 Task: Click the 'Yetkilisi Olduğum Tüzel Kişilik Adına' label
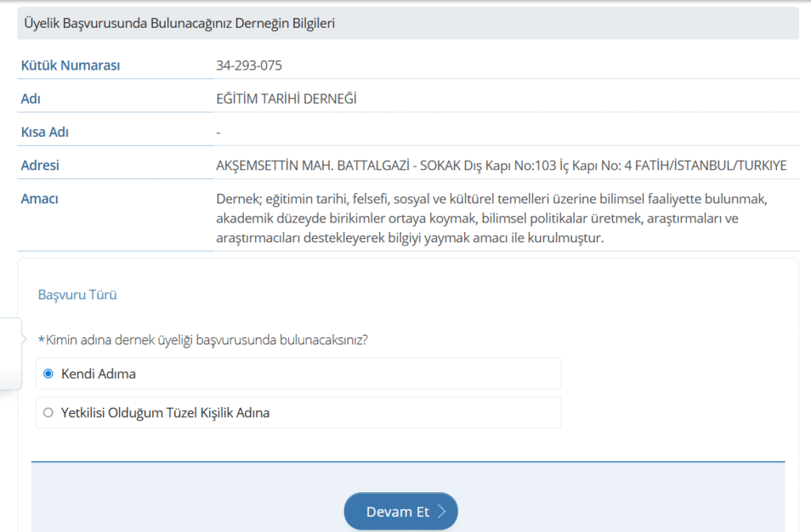pos(165,412)
